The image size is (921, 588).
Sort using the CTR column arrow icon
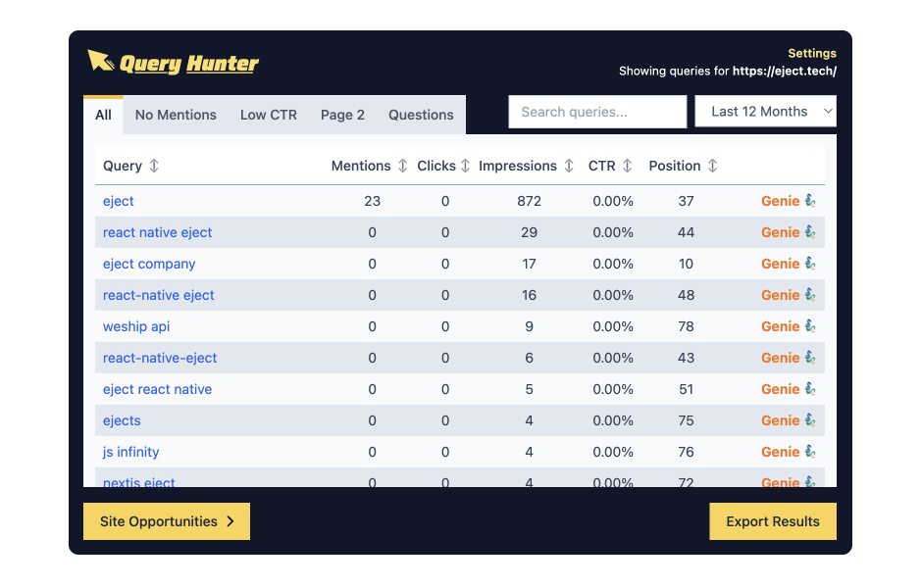pyautogui.click(x=628, y=166)
